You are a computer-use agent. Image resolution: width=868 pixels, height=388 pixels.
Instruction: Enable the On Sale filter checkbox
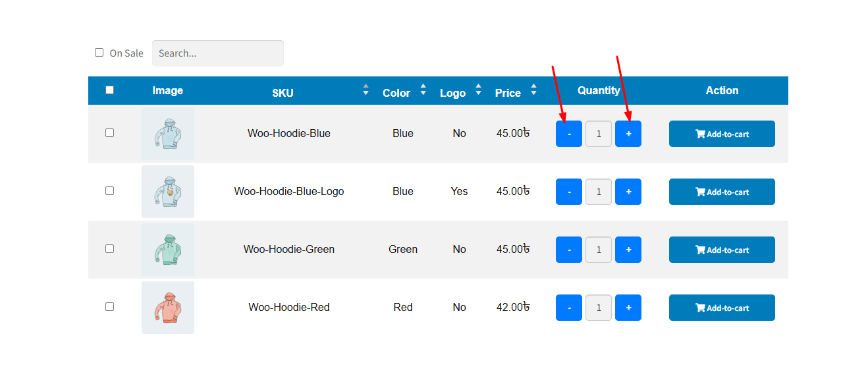pyautogui.click(x=99, y=53)
